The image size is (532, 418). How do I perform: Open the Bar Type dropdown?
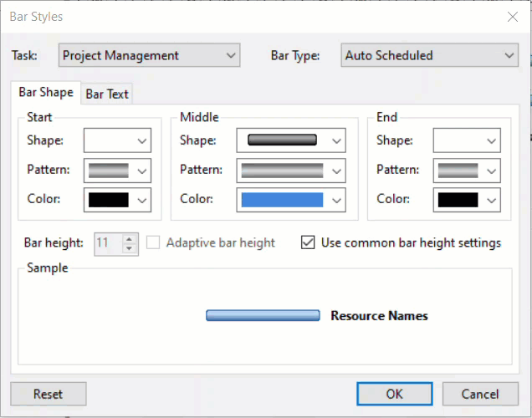[430, 56]
